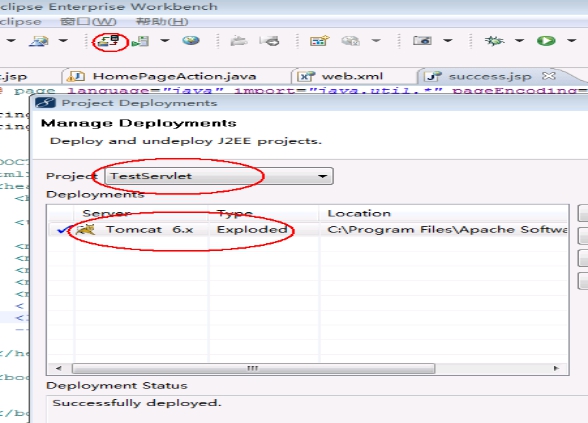
Task: Open the 帮助(H) menu
Action: tap(162, 22)
